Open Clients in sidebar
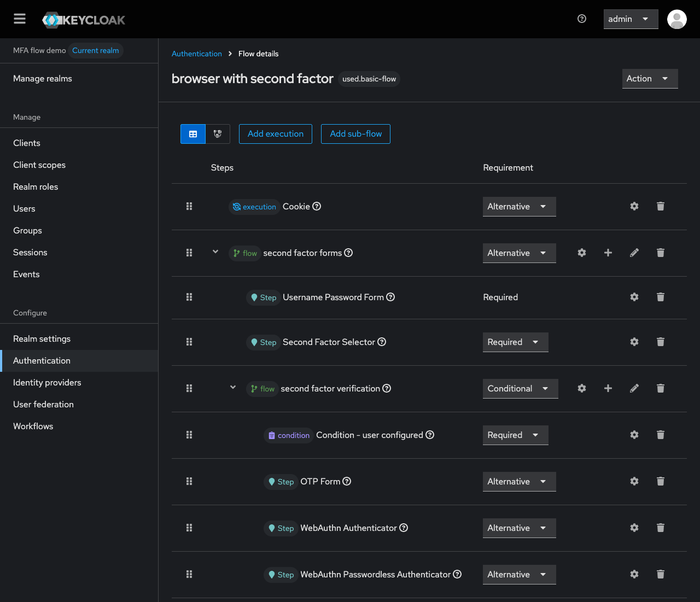Viewport: 700px width, 602px height. (79, 143)
